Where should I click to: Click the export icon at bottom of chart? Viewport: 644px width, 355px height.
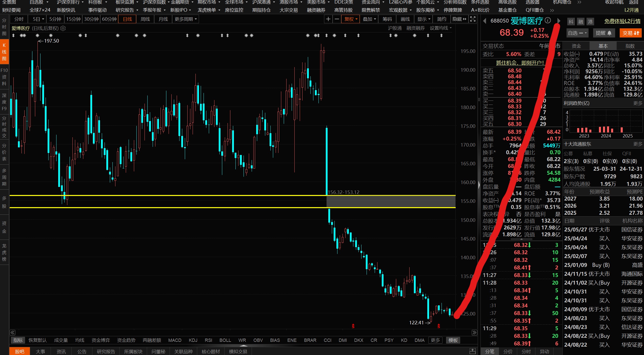point(472,351)
